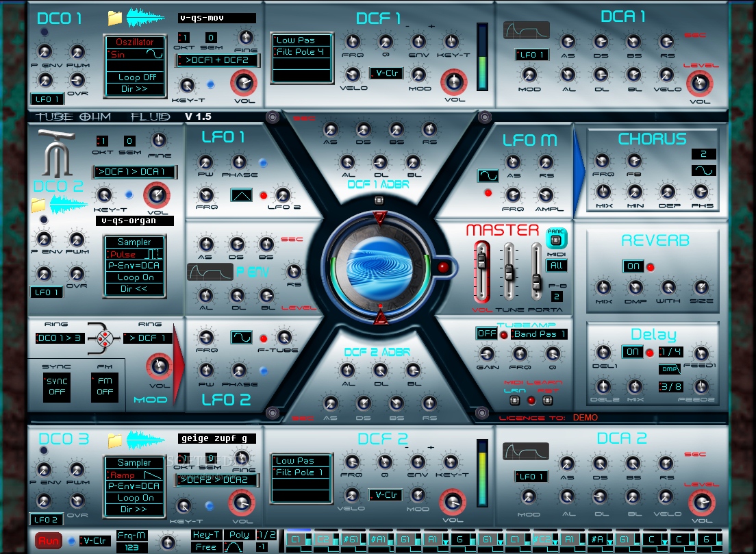The image size is (756, 554).
Task: Click the DCO 3 waveform preview icon
Action: tap(145, 440)
